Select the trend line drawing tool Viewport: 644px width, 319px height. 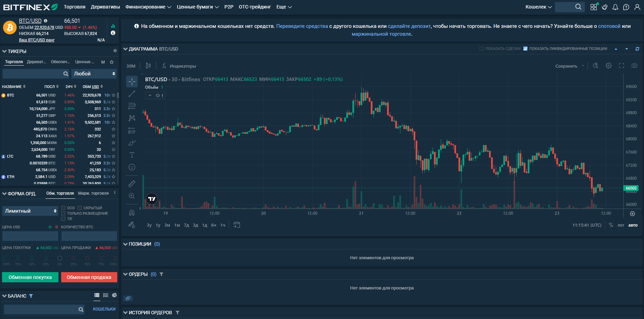pyautogui.click(x=132, y=94)
